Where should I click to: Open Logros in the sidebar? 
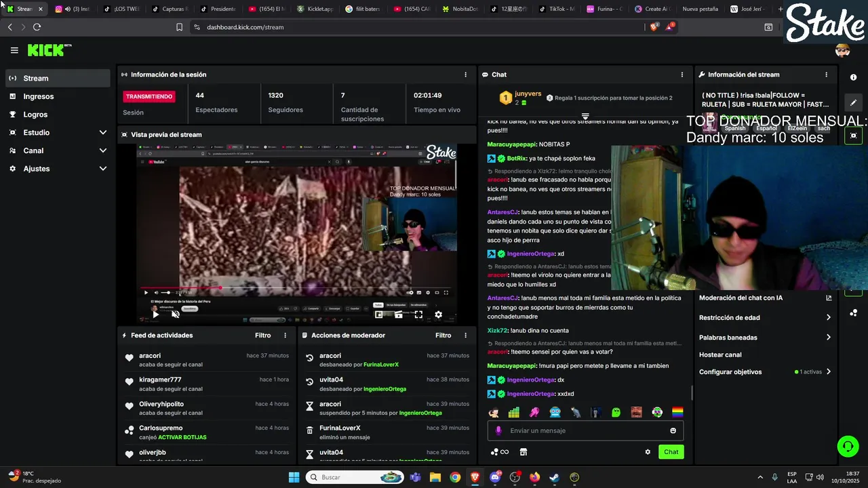58,115
